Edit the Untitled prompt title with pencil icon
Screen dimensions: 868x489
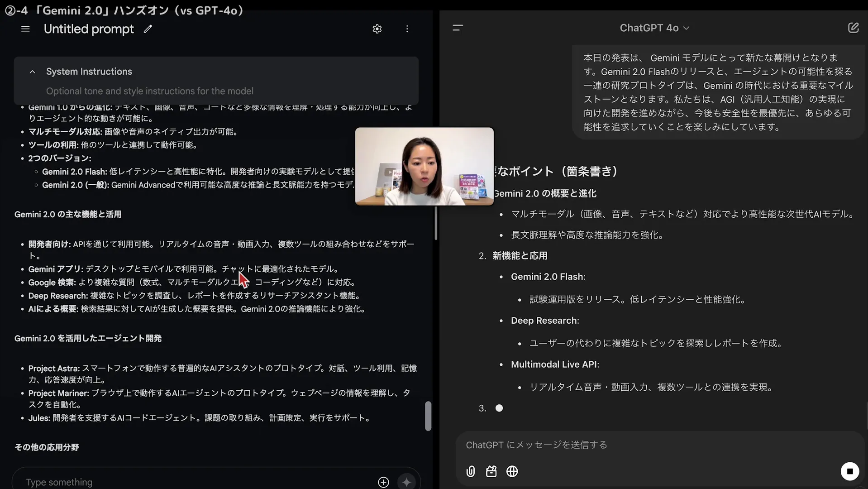148,29
